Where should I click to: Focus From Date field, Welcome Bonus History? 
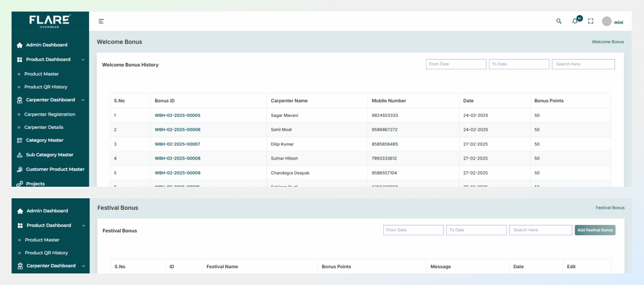pyautogui.click(x=456, y=64)
